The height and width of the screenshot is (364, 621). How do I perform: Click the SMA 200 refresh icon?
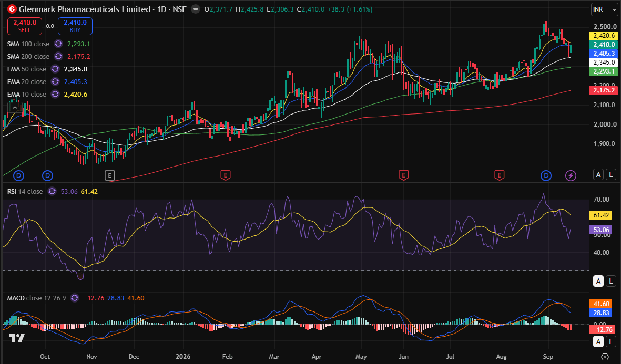pos(58,57)
